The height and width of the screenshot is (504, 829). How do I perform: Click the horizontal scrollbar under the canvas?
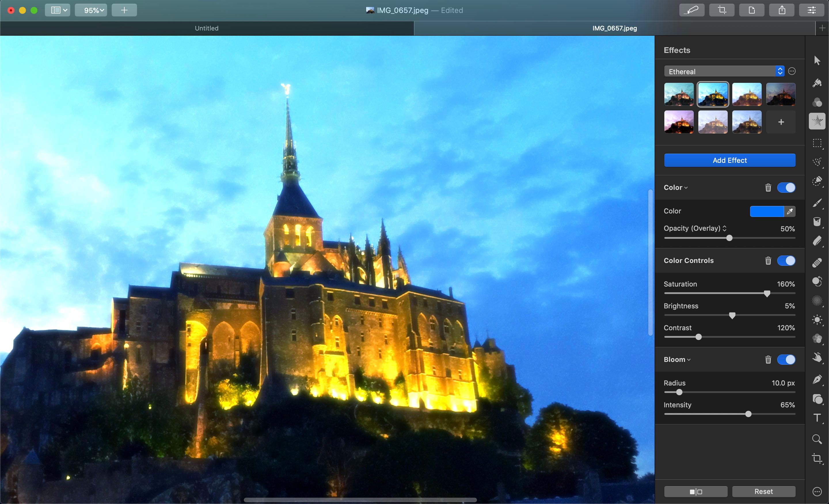click(360, 500)
